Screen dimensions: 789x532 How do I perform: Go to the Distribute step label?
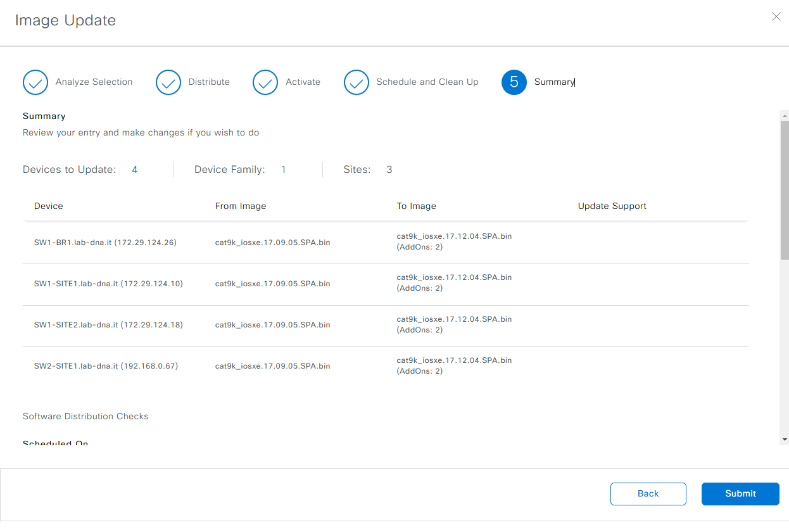(x=209, y=82)
